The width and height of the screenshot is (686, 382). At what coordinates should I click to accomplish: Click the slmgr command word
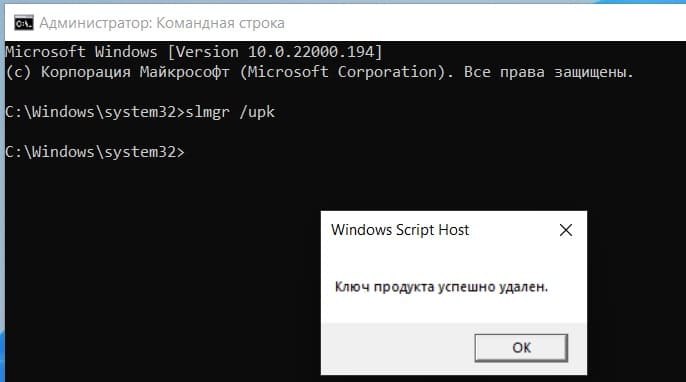pyautogui.click(x=207, y=112)
